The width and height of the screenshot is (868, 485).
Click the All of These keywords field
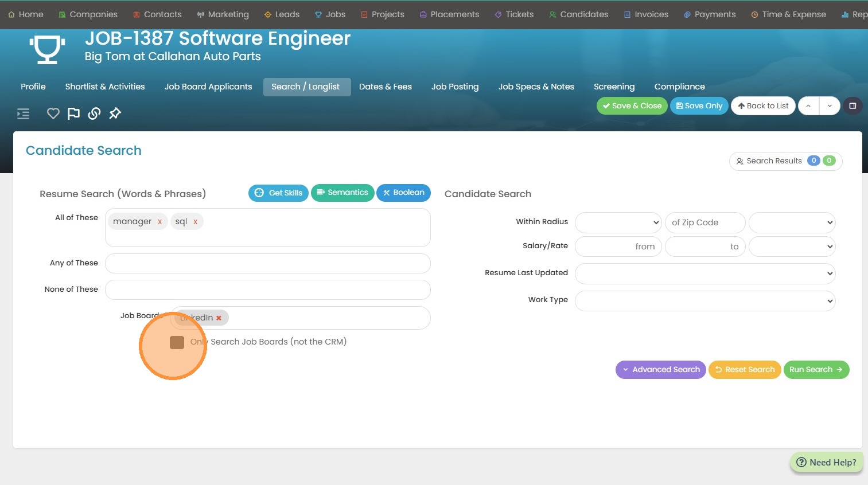click(x=268, y=228)
